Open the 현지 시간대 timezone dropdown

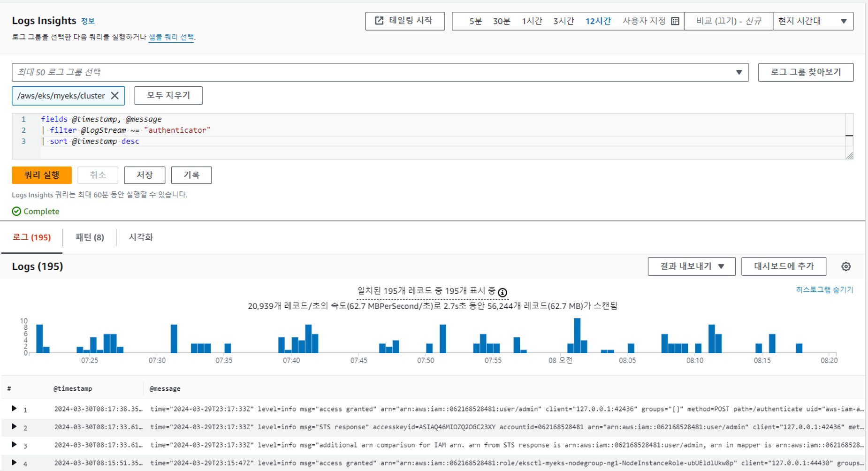[813, 21]
